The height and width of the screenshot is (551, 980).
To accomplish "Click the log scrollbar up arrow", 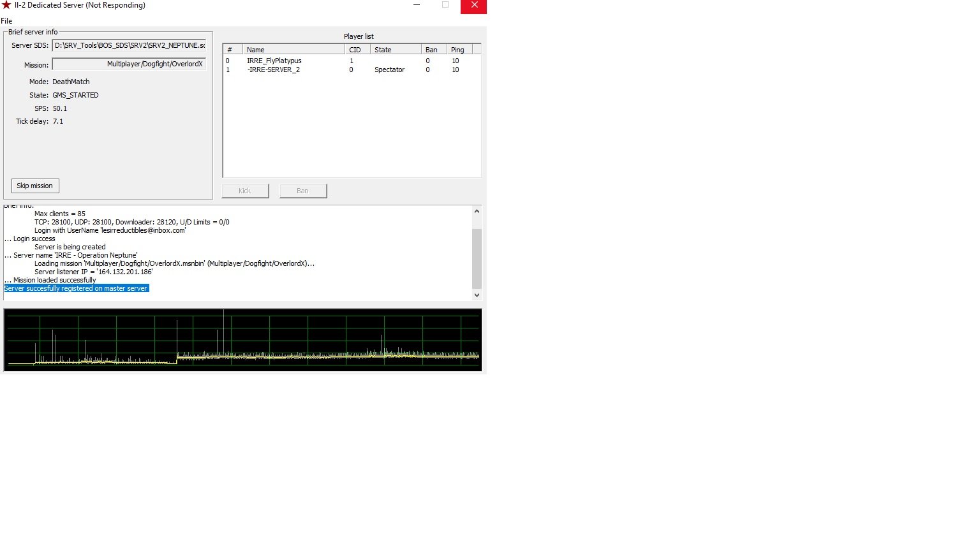I will [477, 211].
